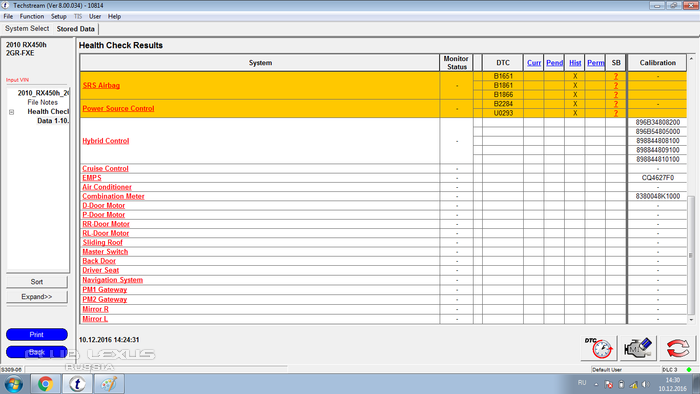The height and width of the screenshot is (394, 700).
Task: Switch to the System Select tab
Action: click(x=27, y=29)
